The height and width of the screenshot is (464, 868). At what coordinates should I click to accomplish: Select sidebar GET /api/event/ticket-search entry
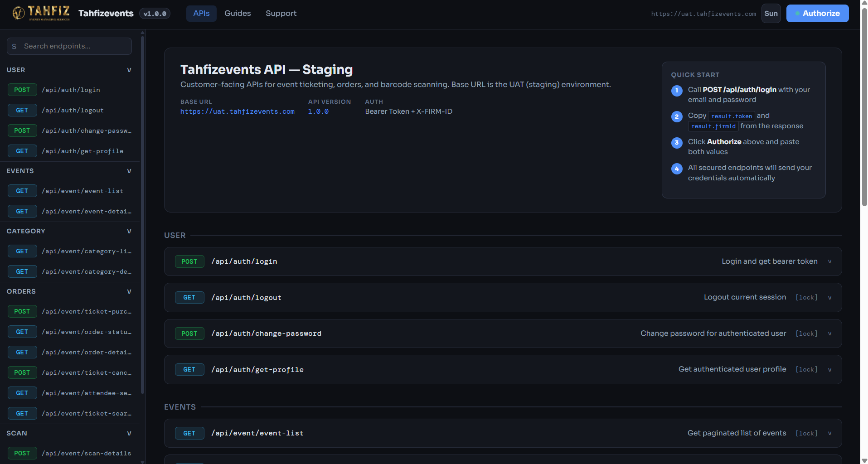click(x=69, y=413)
